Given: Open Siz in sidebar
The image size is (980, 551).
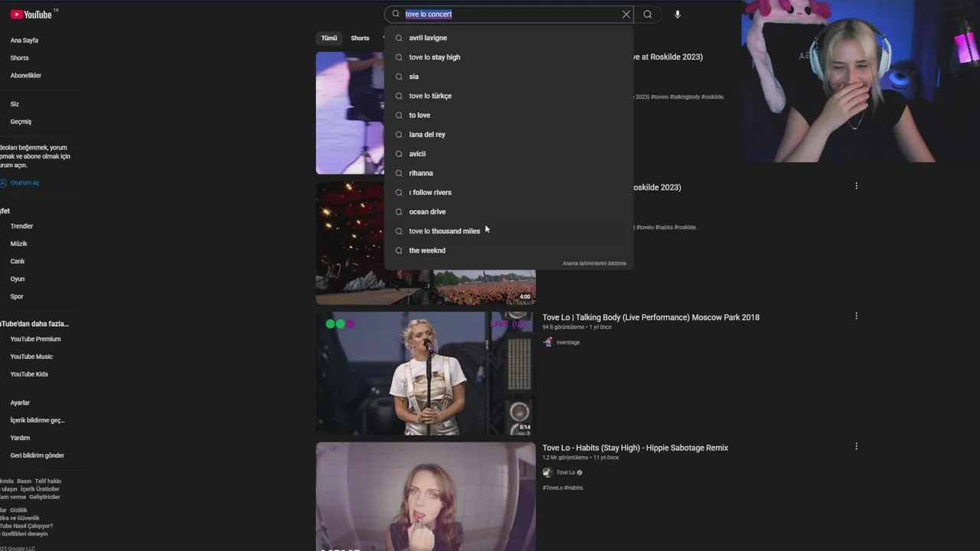Looking at the screenshot, I should (15, 104).
